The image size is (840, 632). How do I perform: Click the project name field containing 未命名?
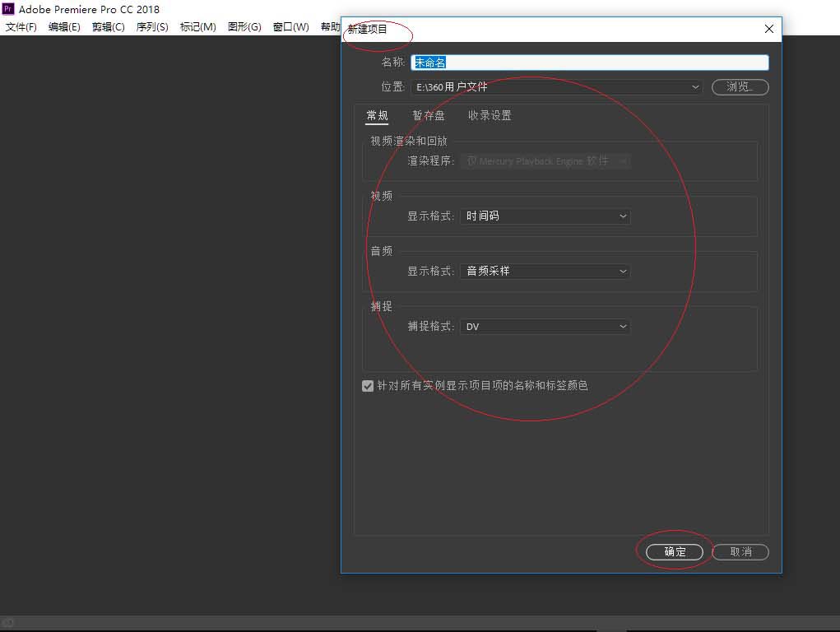click(x=590, y=63)
